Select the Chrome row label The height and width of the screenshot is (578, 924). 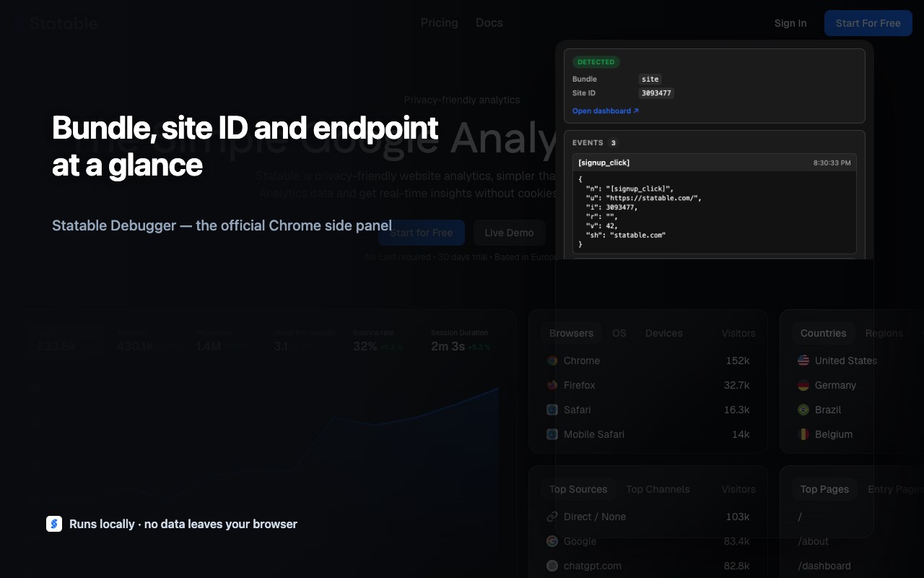(582, 361)
